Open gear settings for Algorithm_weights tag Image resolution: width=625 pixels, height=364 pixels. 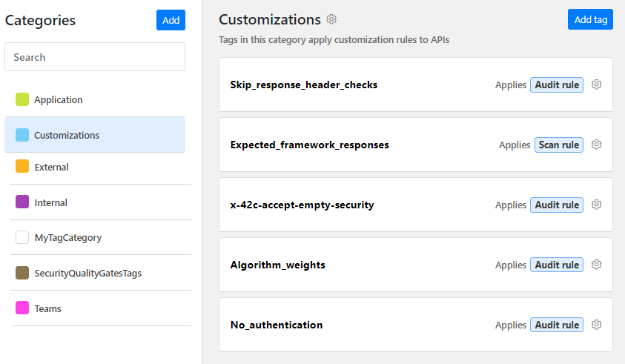pyautogui.click(x=596, y=265)
